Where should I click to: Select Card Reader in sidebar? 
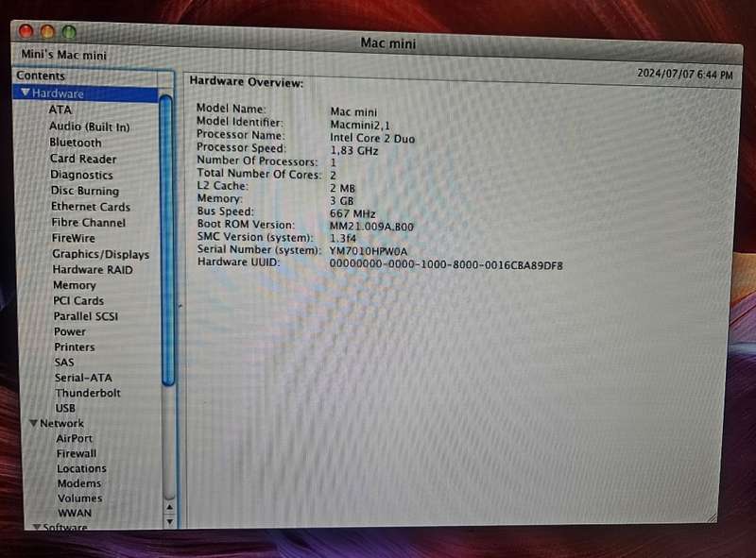click(83, 159)
